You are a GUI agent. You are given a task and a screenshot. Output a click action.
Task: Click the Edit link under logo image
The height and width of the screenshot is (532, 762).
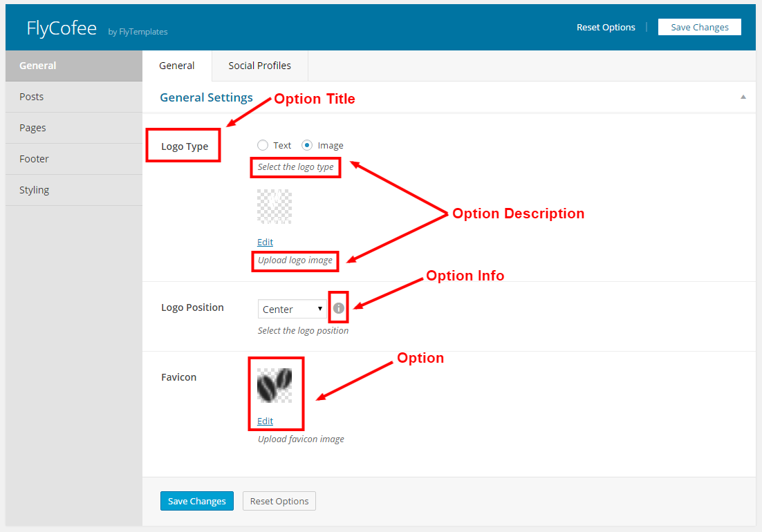pos(265,242)
